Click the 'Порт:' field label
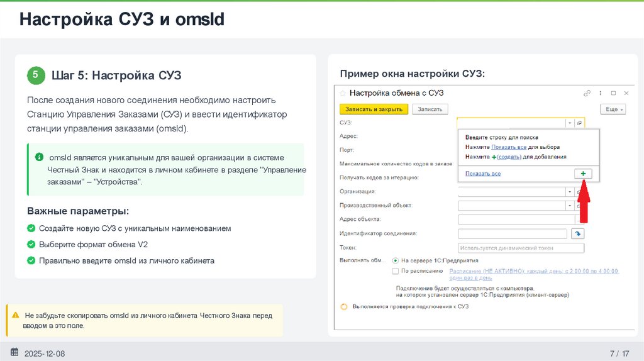The width and height of the screenshot is (644, 361). coord(347,150)
